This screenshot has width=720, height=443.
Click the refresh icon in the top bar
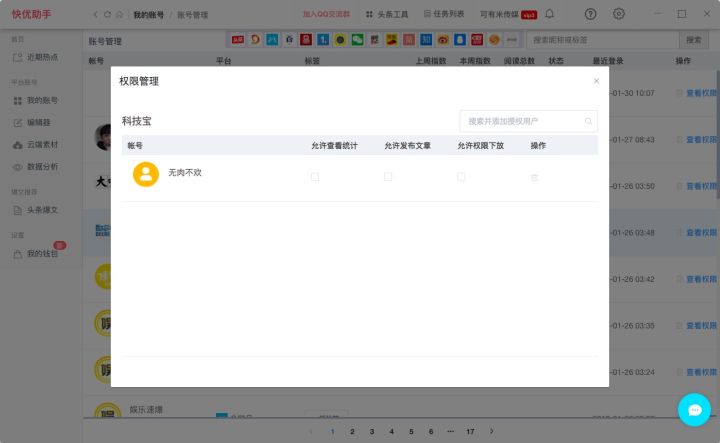[107, 14]
